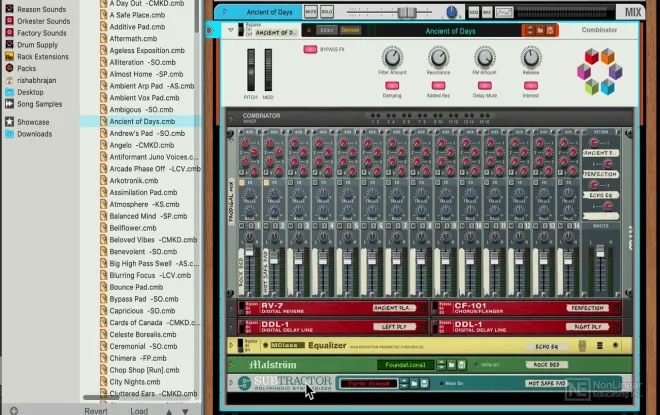Save Subtractor patch disk icon
This screenshot has width=660, height=415.
click(424, 383)
